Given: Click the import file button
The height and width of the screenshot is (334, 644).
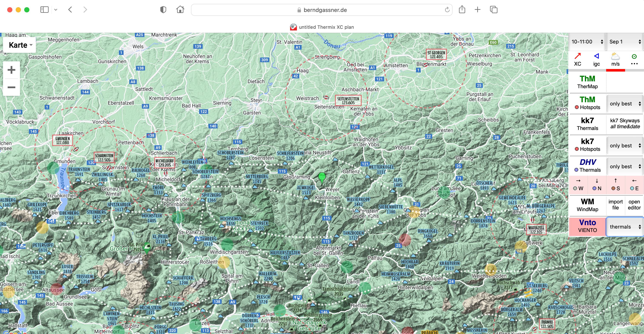Looking at the screenshot, I should 615,204.
